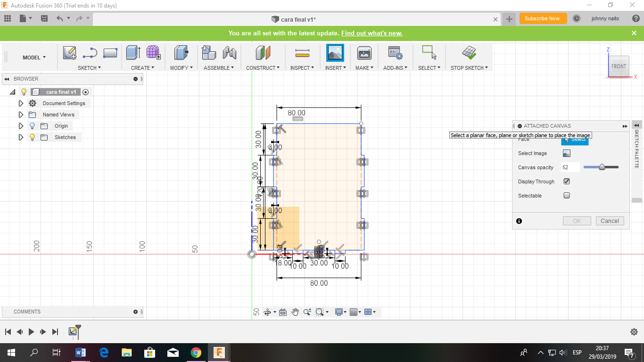Click the Subscribe Now button
This screenshot has height=362, width=644.
point(542,18)
